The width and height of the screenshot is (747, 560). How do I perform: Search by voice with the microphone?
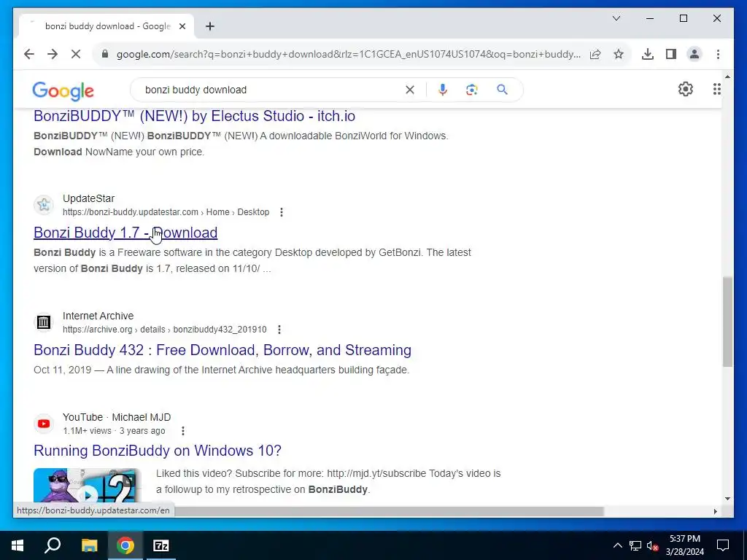tap(443, 90)
